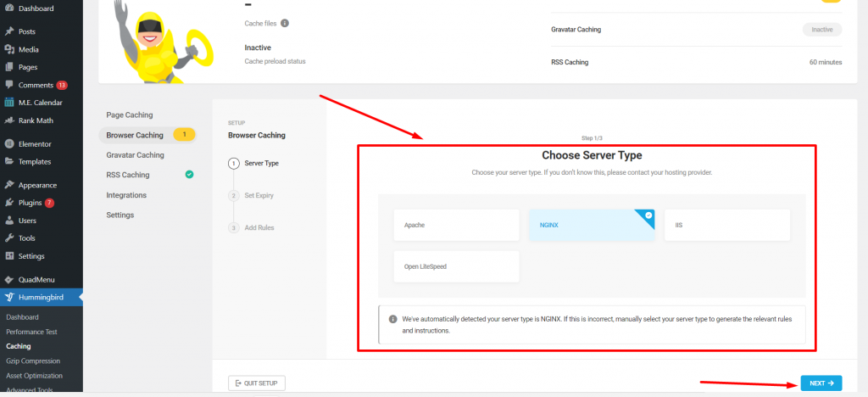Go to step 2 Set Expiry
868x397 pixels.
251,195
